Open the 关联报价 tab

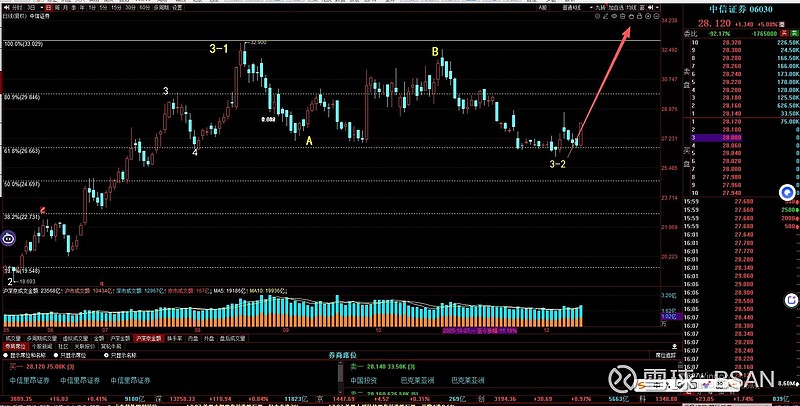(85, 346)
